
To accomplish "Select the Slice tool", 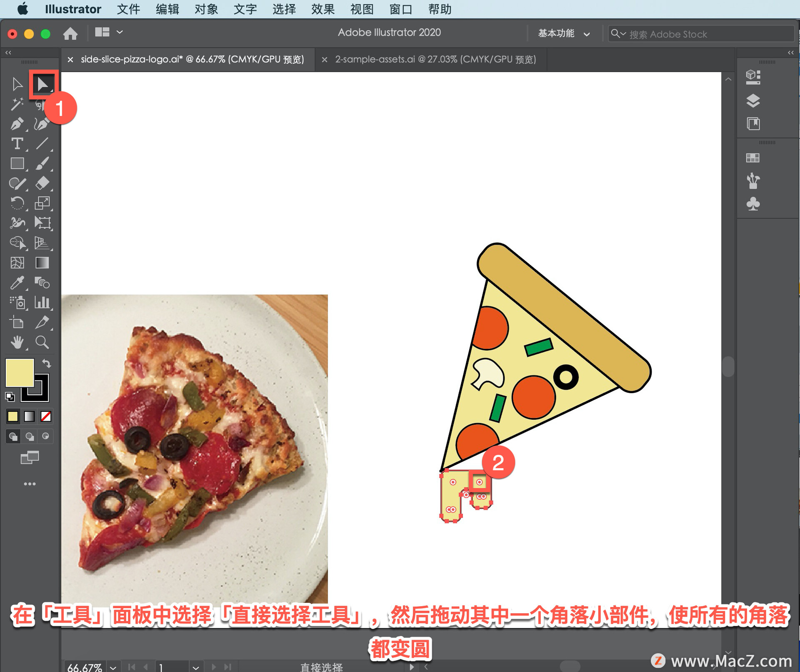I will (x=42, y=322).
